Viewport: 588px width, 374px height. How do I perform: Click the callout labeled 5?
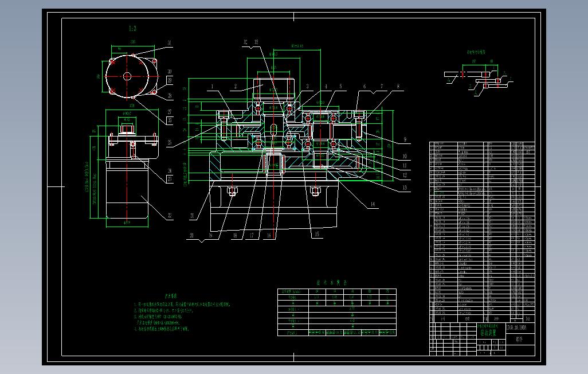click(x=340, y=87)
